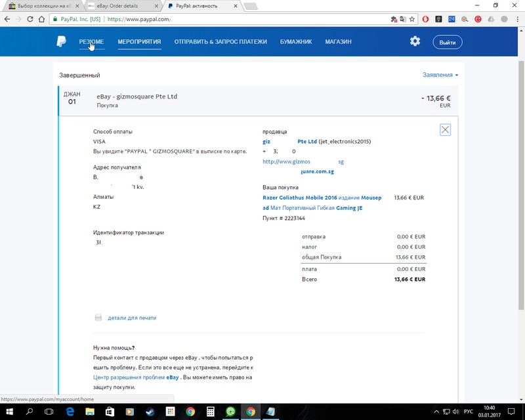Close the PayPal: активность tab
525x420 pixels.
[236, 6]
